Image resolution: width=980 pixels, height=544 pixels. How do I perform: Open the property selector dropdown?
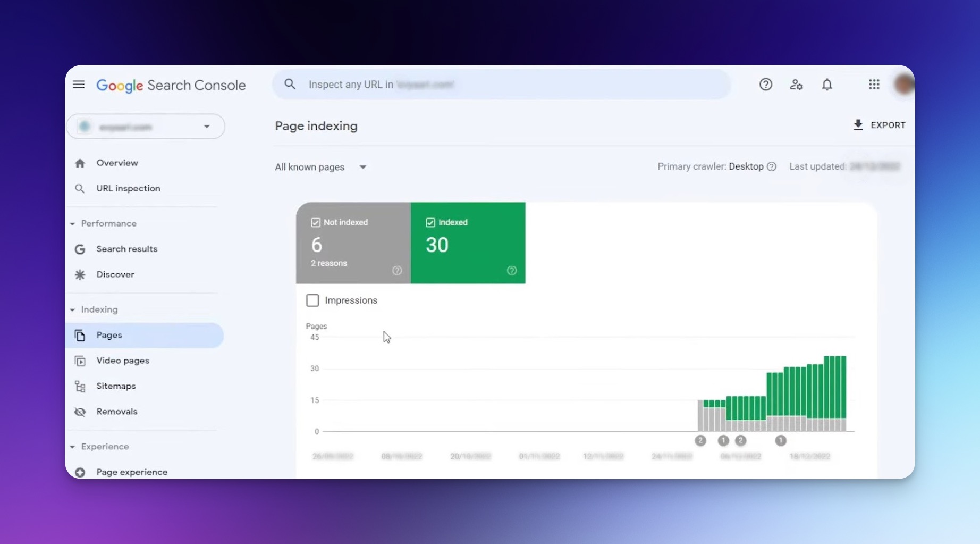tap(145, 127)
